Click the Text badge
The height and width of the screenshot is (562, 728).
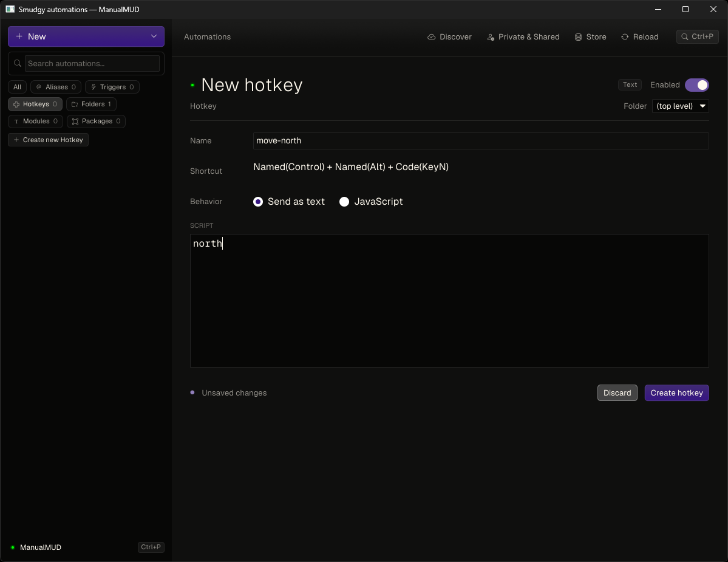630,84
